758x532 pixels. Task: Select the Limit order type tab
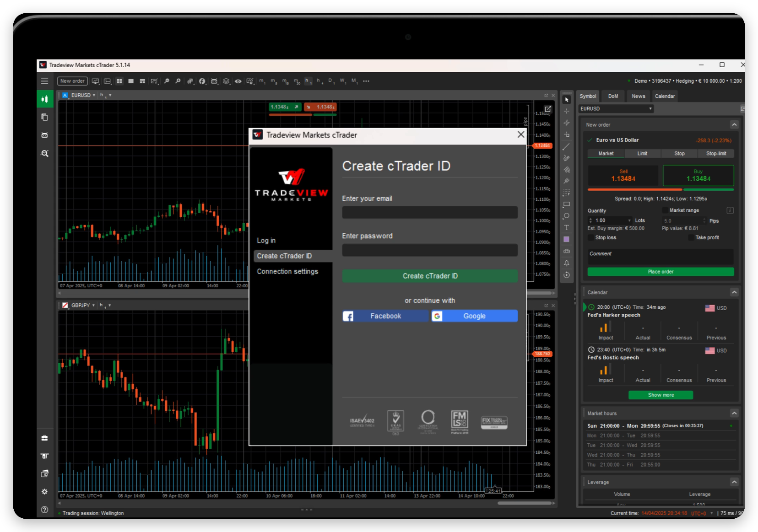pyautogui.click(x=642, y=153)
